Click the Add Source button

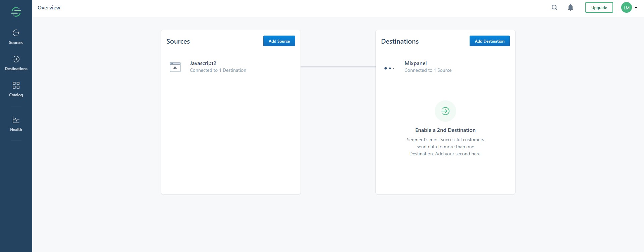coord(279,41)
